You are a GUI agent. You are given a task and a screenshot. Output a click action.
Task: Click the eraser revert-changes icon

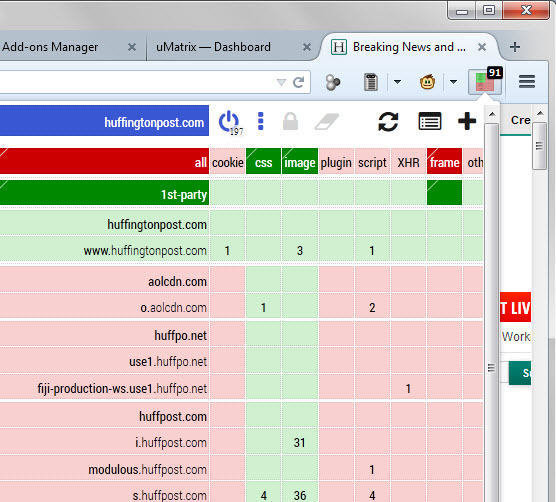327,121
